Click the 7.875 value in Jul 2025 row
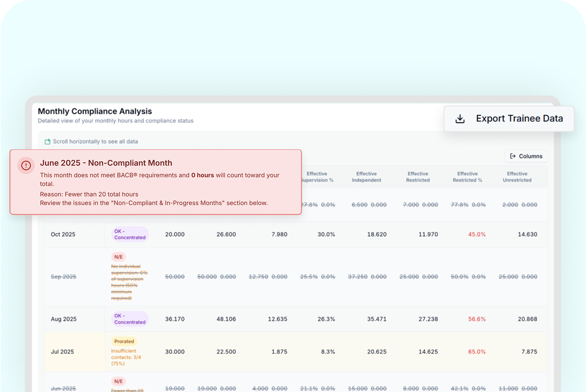586x392 pixels. pos(529,352)
